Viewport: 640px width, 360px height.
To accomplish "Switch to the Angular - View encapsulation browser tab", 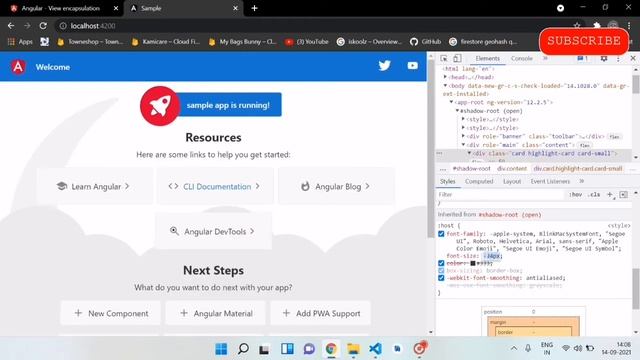I will coord(60,8).
